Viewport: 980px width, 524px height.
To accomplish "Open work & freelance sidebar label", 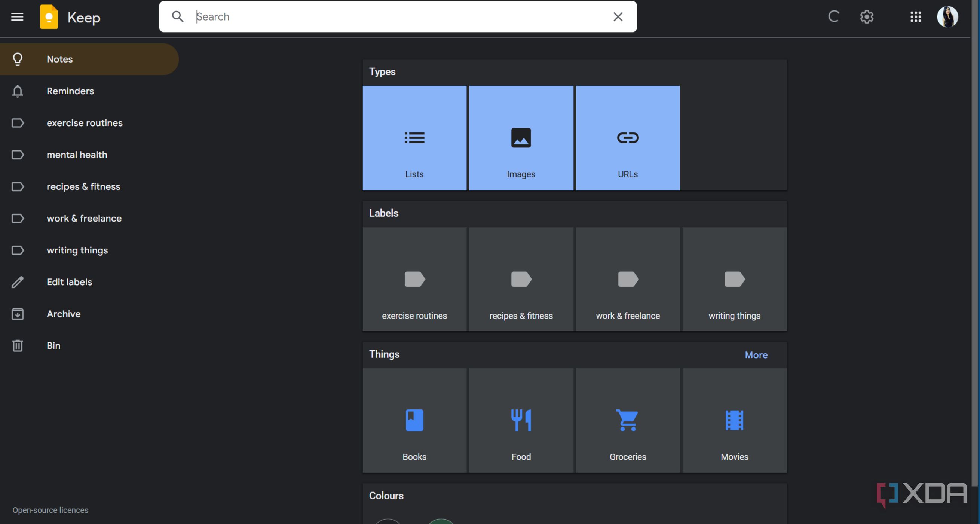I will click(89, 218).
